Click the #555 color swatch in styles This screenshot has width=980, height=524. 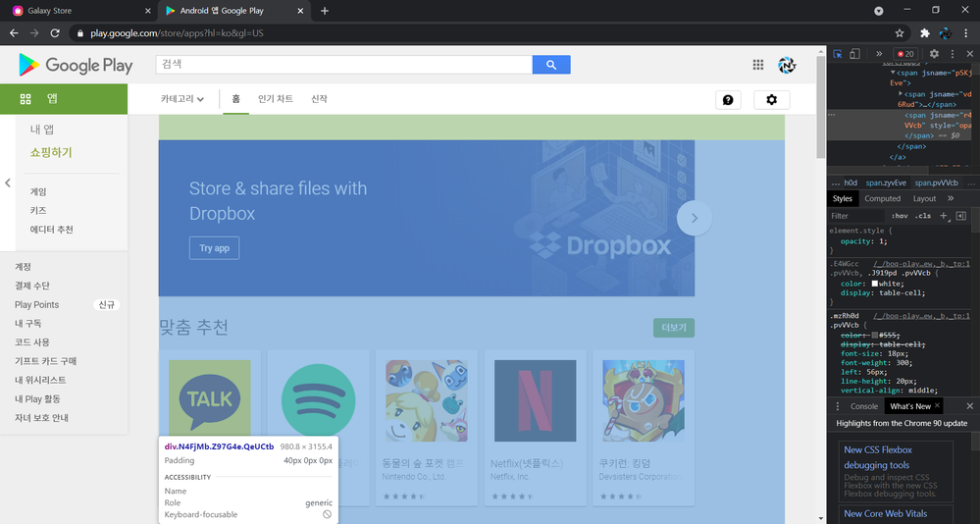coord(875,336)
